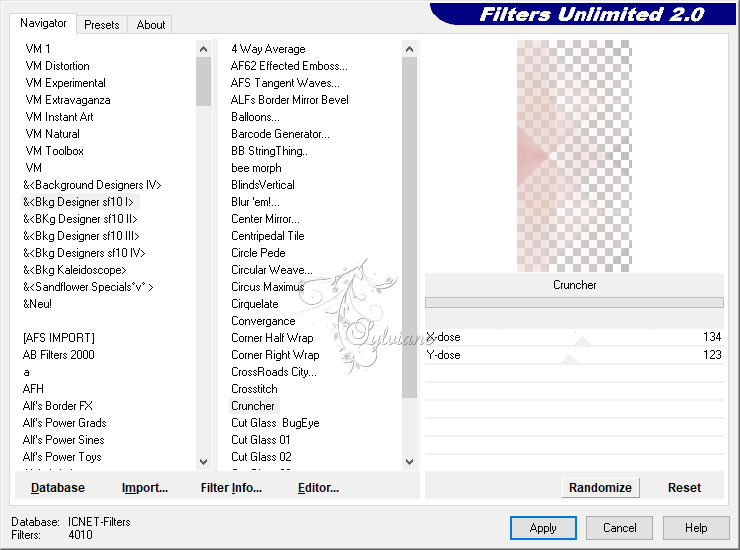Select AFH category
Viewport: 740px width, 550px height.
point(33,389)
